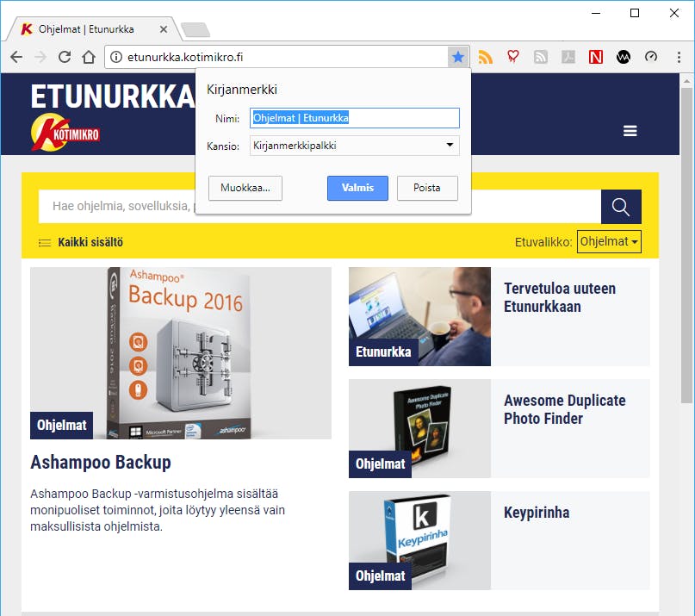Open the Keypirinha article link

[x=537, y=513]
